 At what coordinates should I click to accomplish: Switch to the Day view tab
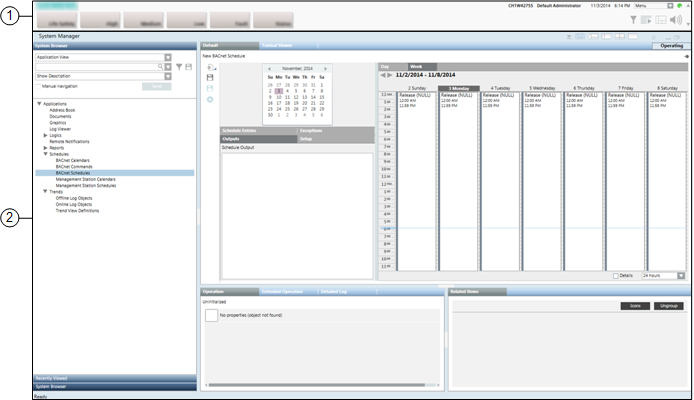coord(387,66)
